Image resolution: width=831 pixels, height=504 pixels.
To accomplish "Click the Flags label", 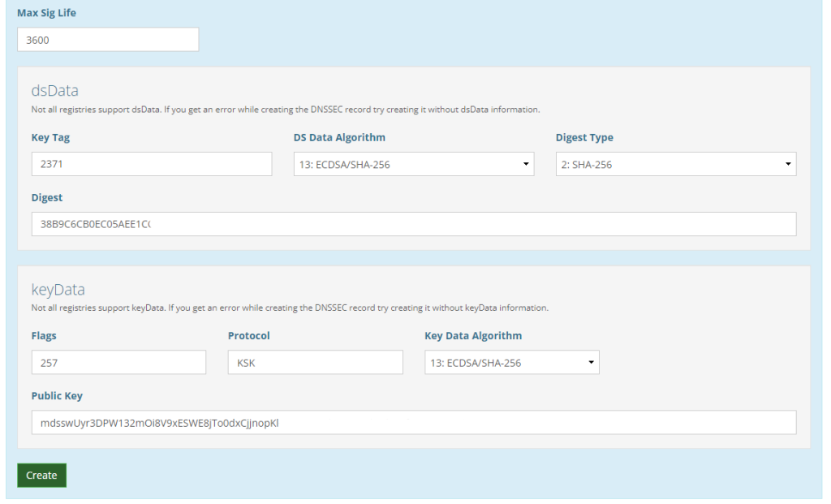I will click(x=44, y=335).
